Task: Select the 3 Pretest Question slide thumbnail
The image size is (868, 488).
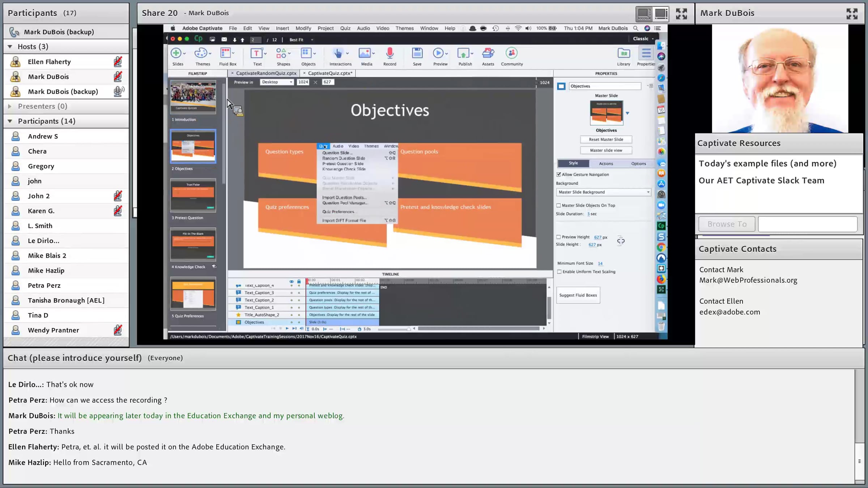Action: [x=193, y=196]
